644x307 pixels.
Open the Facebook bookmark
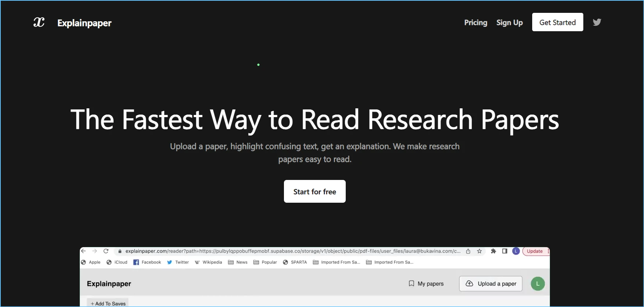point(147,262)
